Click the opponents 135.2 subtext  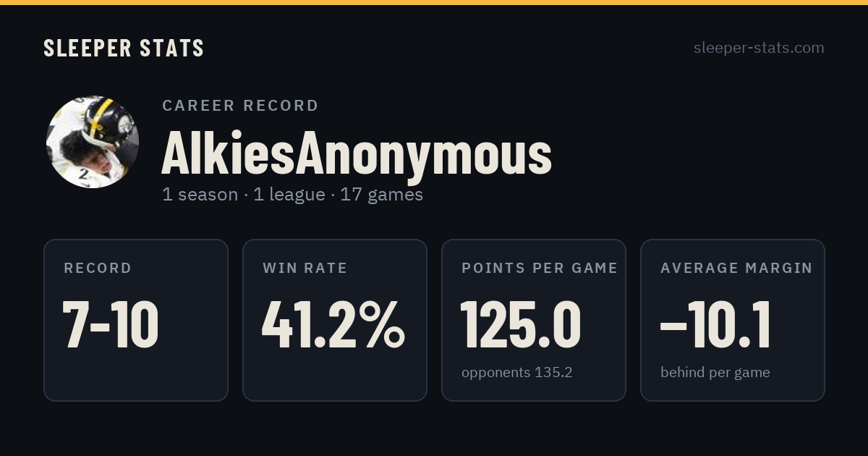(517, 373)
